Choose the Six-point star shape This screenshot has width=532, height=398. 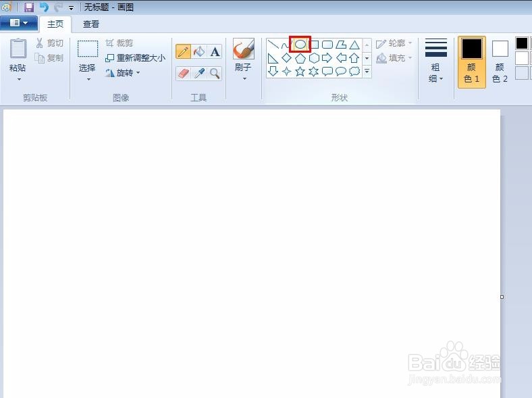(x=314, y=72)
